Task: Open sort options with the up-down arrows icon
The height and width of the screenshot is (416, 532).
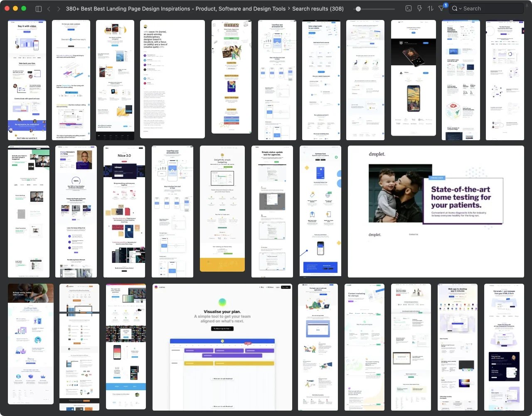Action: pyautogui.click(x=430, y=8)
